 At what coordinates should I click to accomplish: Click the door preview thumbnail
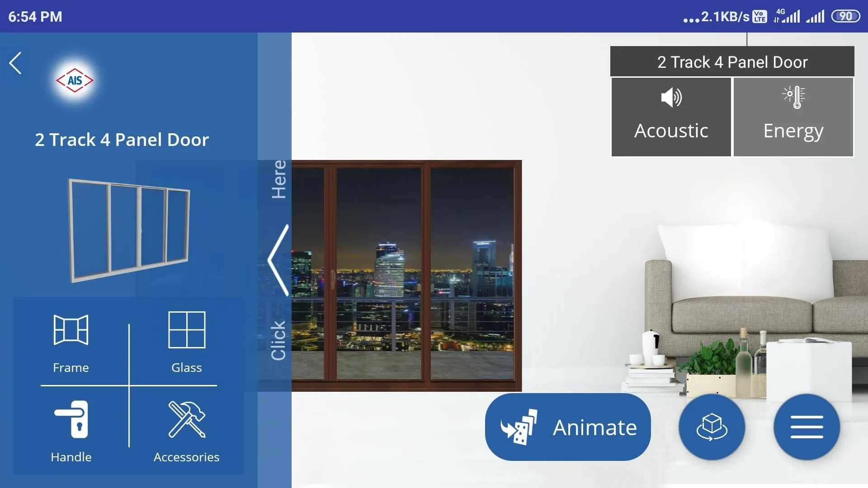(x=129, y=229)
